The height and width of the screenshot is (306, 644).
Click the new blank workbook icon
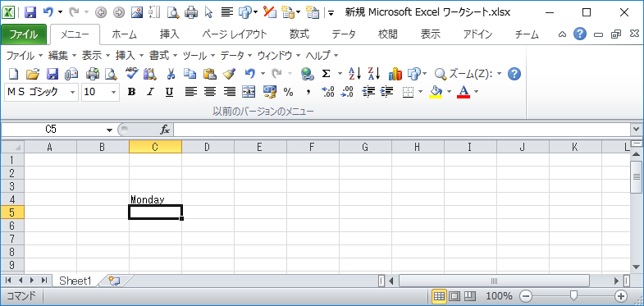point(14,74)
